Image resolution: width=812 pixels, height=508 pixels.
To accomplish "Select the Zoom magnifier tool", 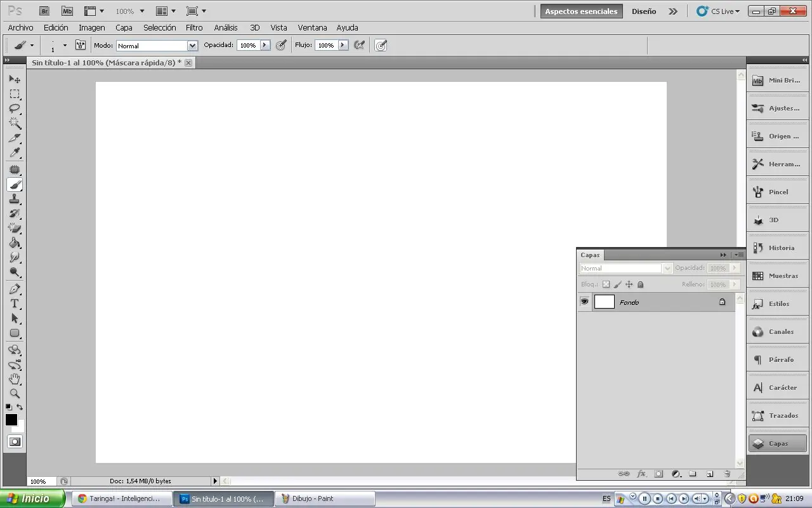I will pos(15,394).
